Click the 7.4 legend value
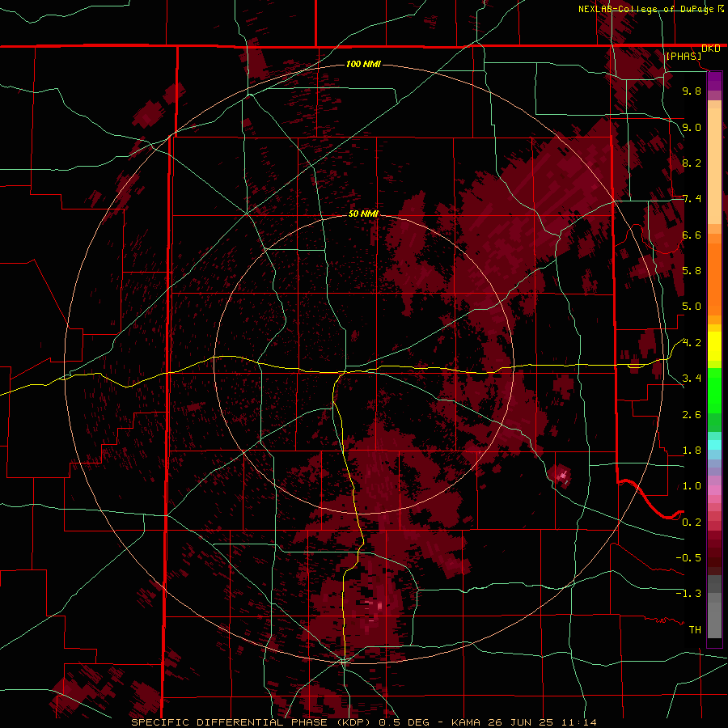The height and width of the screenshot is (728, 728). tap(692, 199)
